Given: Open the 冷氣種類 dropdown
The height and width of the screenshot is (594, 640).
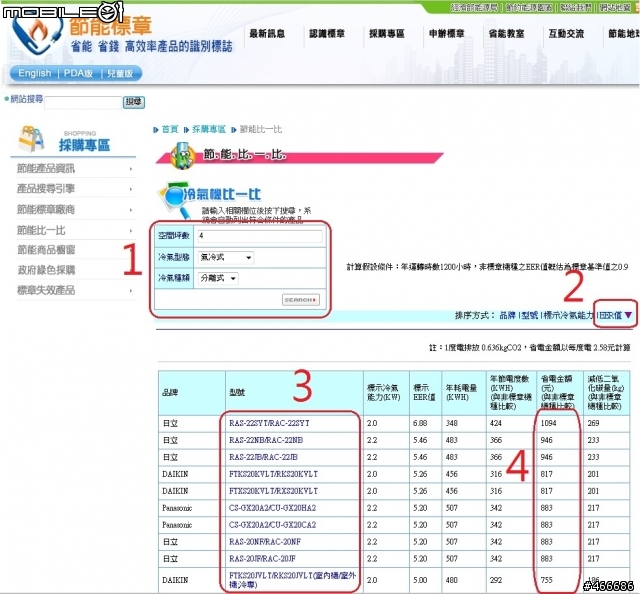Looking at the screenshot, I should (x=218, y=278).
